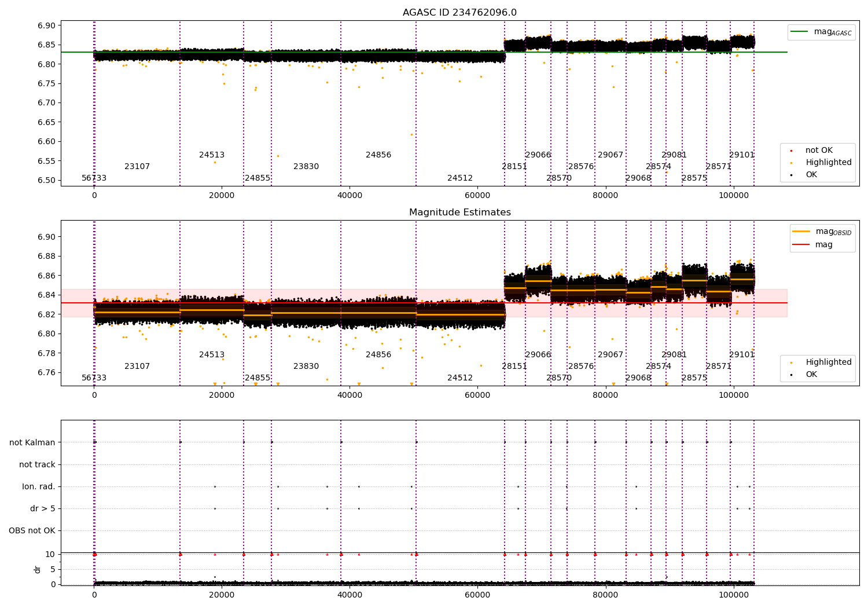The height and width of the screenshot is (608, 868).
Task: Click obsid label 23107 in Magnitude Estimates plot
Action: [137, 367]
